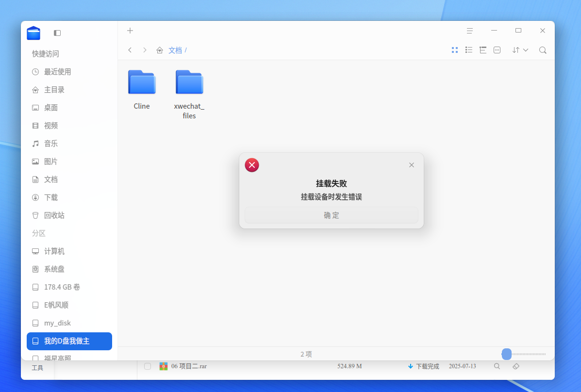Viewport: 581px width, 392px height.
Task: Open my_disk in the sidebar
Action: point(69,323)
